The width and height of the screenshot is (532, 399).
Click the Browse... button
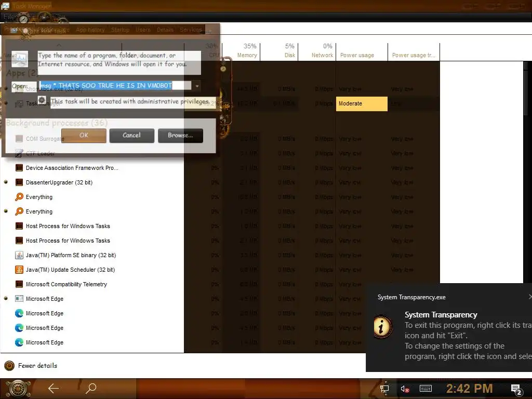pos(180,136)
